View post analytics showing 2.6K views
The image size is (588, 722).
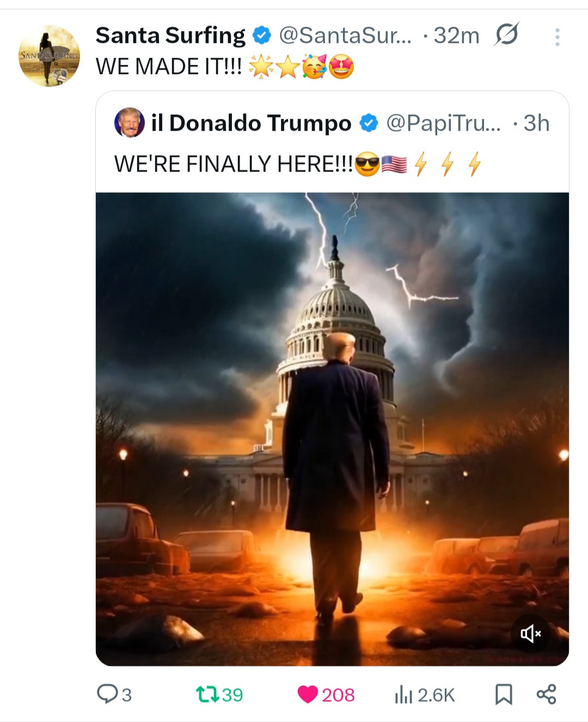pos(425,694)
